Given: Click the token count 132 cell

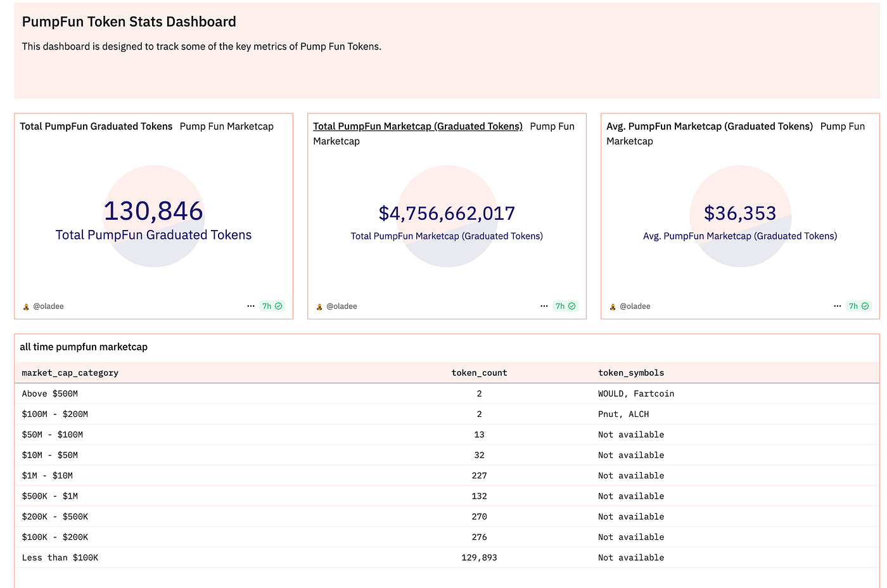Looking at the screenshot, I should 479,496.
